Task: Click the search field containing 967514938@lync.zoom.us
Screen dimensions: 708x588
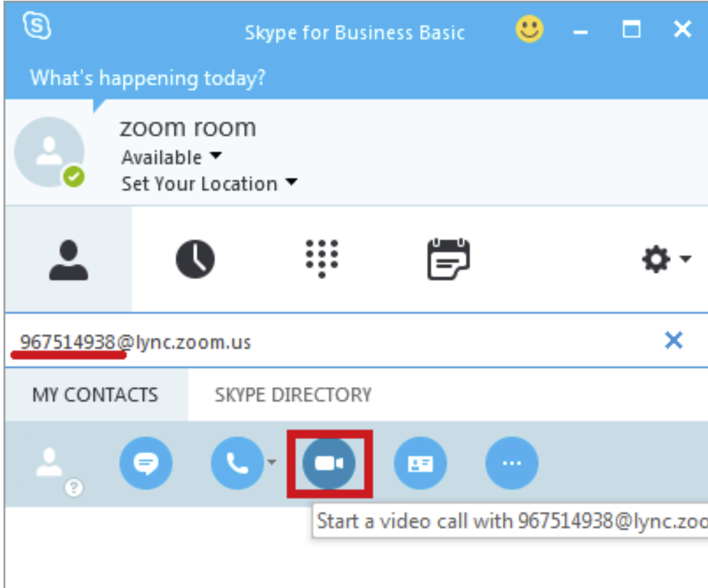Action: coord(334,342)
